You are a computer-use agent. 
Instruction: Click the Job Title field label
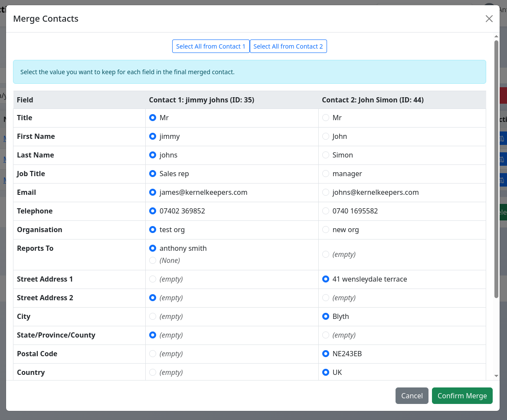[31, 174]
